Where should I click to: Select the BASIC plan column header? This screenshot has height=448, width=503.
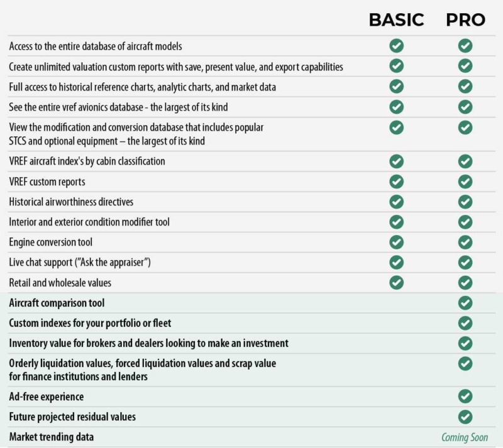point(396,20)
